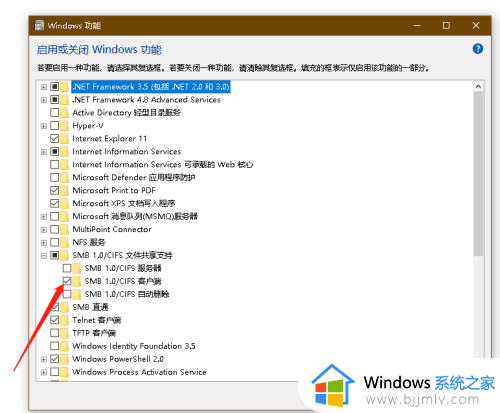Click the folder icon beside Telnet 客户端
The image size is (500, 413).
(x=65, y=320)
